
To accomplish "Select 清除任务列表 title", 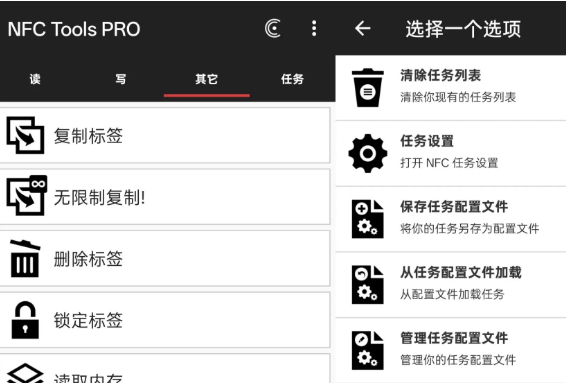I will coord(440,75).
